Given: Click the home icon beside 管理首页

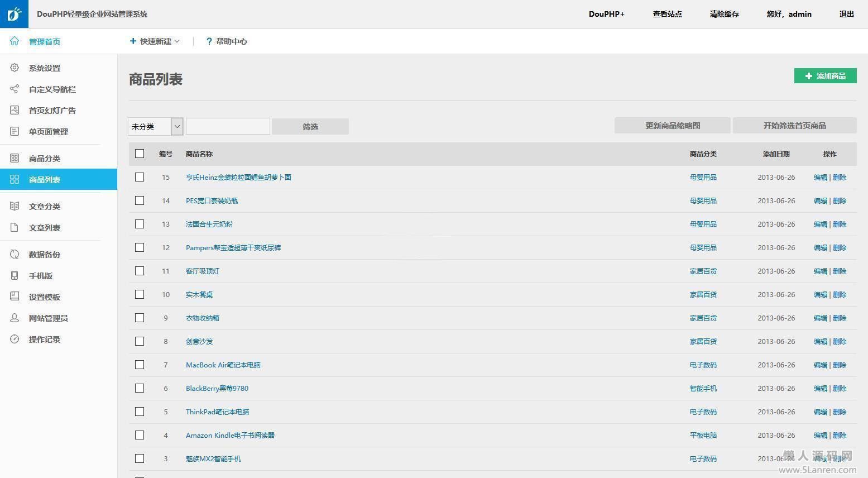Looking at the screenshot, I should point(15,41).
